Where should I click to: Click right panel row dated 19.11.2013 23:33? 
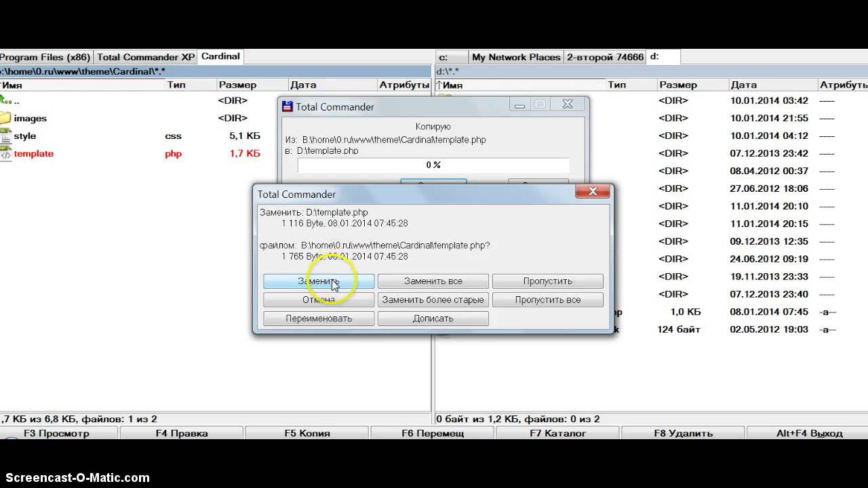tap(651, 277)
